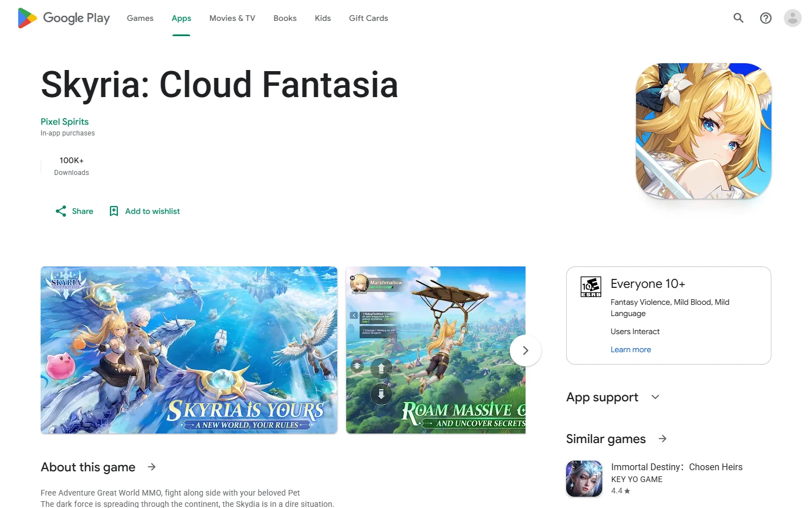This screenshot has width=812, height=508.
Task: Click the ESRB Everyone 10+ rating icon
Action: click(591, 287)
